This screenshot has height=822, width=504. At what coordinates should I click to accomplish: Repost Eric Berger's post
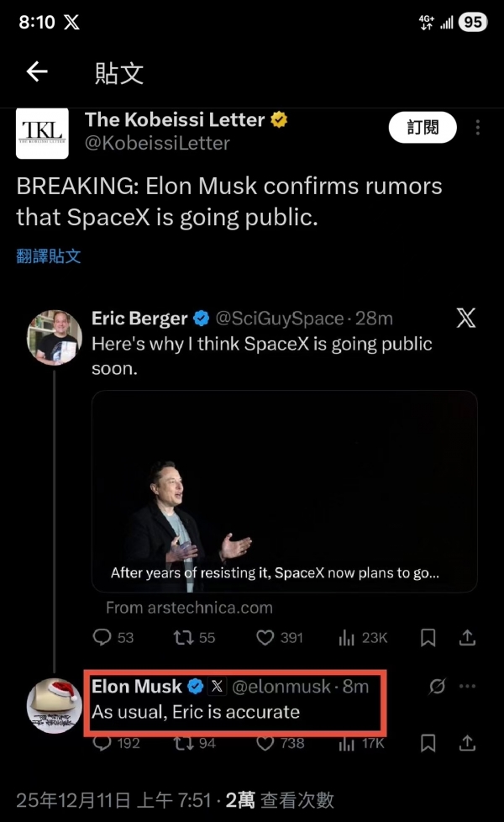pos(182,638)
